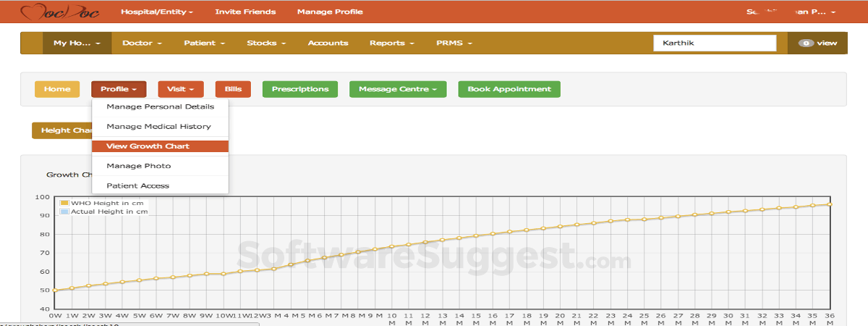This screenshot has width=868, height=326.
Task: Select Manage Medical History
Action: (160, 126)
